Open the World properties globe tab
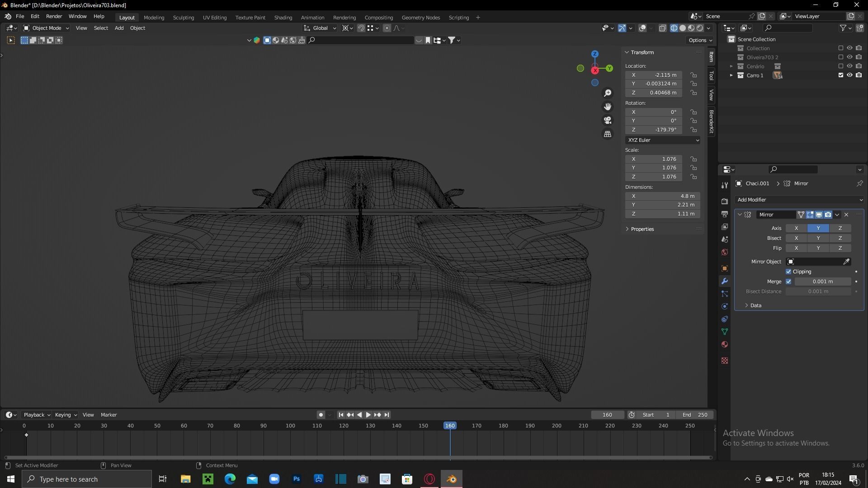Image resolution: width=868 pixels, height=488 pixels. click(725, 252)
